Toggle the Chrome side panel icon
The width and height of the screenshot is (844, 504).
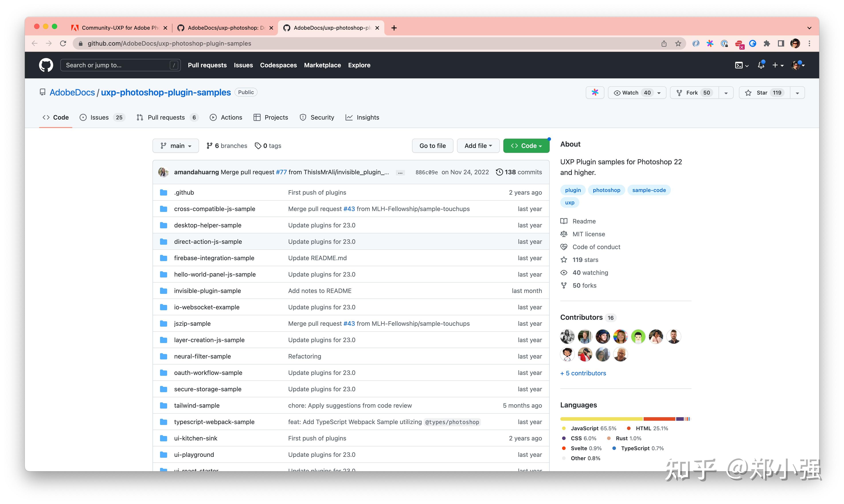[x=781, y=43]
